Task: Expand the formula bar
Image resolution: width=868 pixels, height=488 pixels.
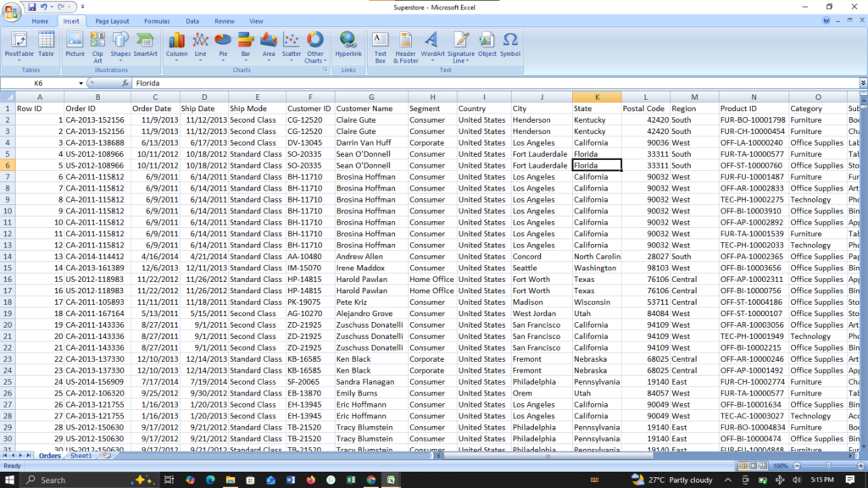Action: [863, 83]
